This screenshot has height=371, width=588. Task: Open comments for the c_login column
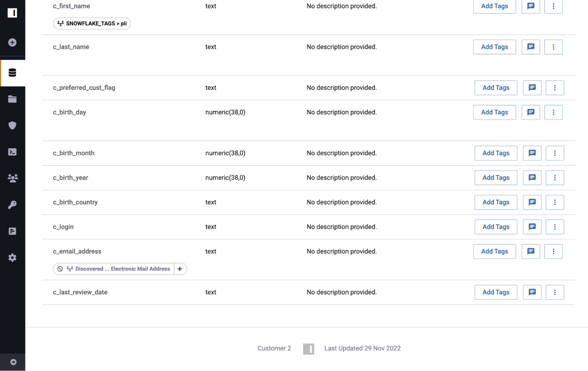coord(532,227)
